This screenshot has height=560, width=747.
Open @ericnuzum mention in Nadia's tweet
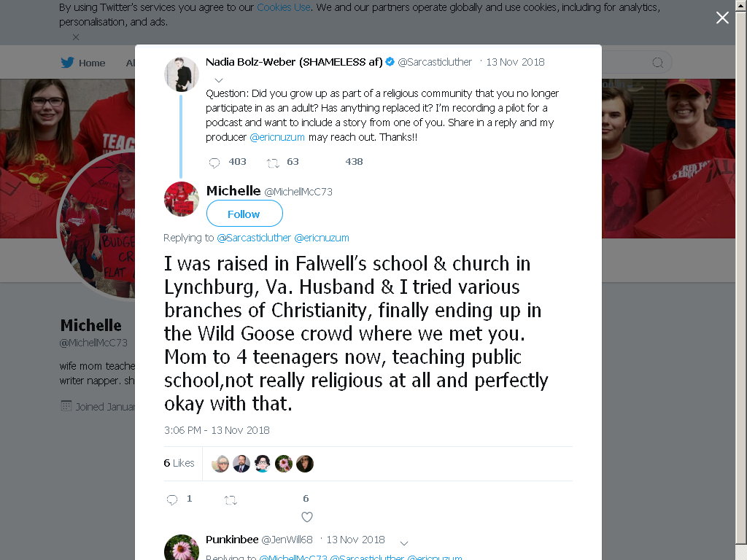pos(277,137)
